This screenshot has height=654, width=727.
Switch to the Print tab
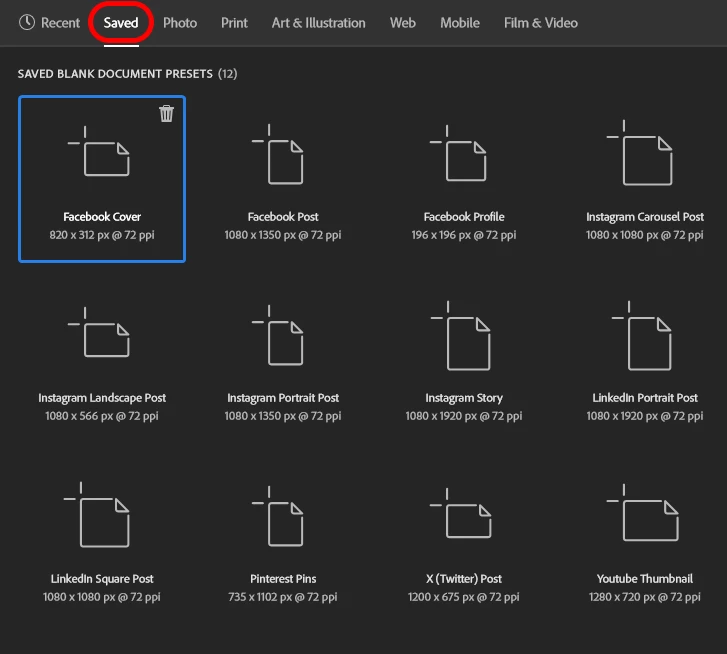coord(234,23)
